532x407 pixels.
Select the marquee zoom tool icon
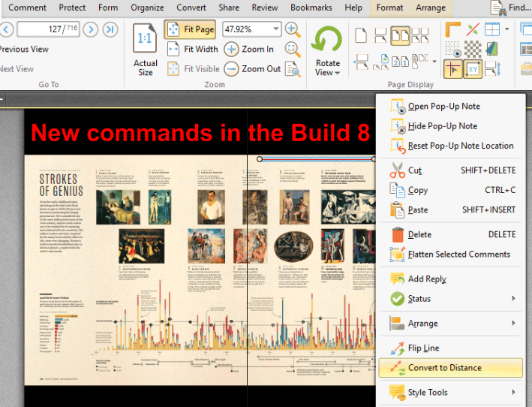click(293, 50)
